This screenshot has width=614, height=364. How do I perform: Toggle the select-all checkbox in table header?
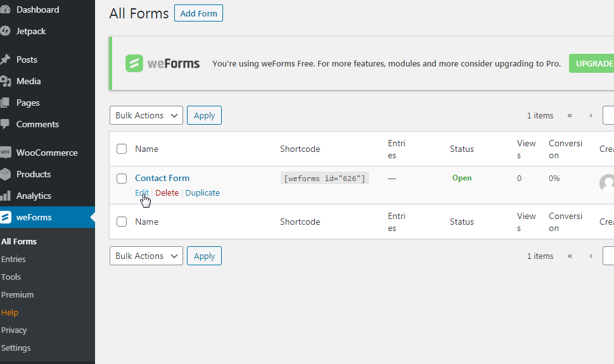[122, 149]
